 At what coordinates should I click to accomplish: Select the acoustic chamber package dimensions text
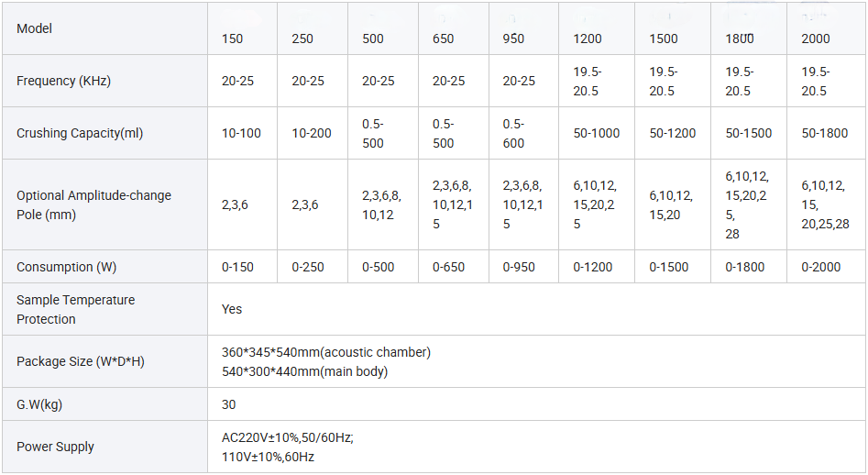326,352
